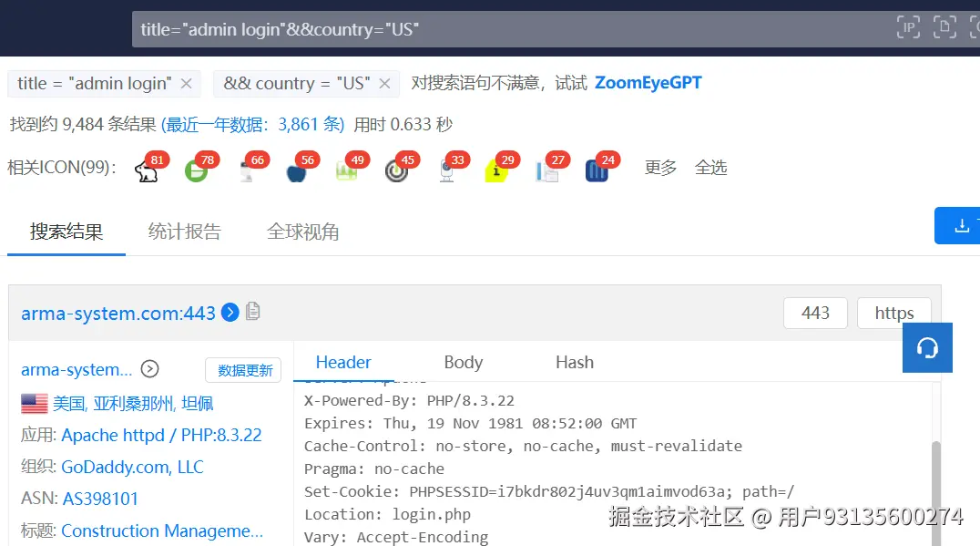Click the 数据更新 button
The image size is (980, 546).
(244, 370)
